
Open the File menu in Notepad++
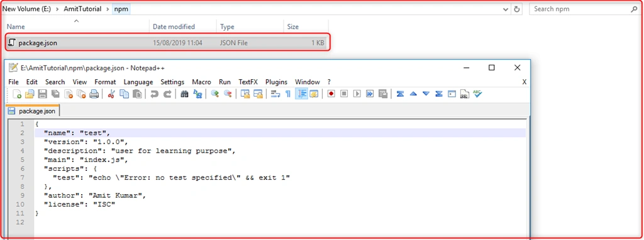point(14,82)
